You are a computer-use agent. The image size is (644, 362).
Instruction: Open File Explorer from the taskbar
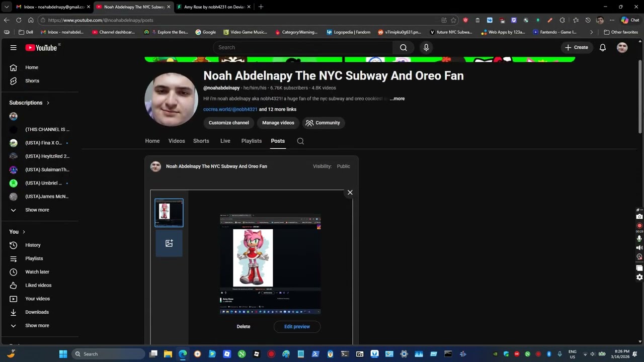[x=168, y=354]
